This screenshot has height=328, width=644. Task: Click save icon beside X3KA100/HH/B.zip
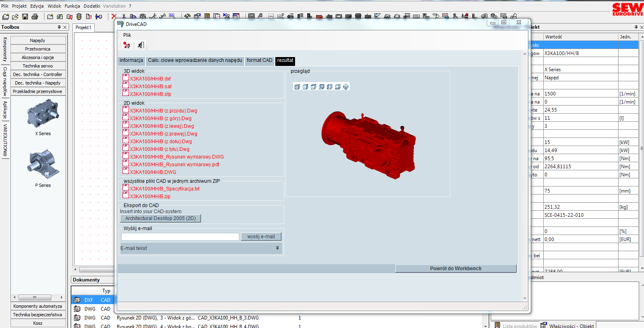pyautogui.click(x=126, y=196)
